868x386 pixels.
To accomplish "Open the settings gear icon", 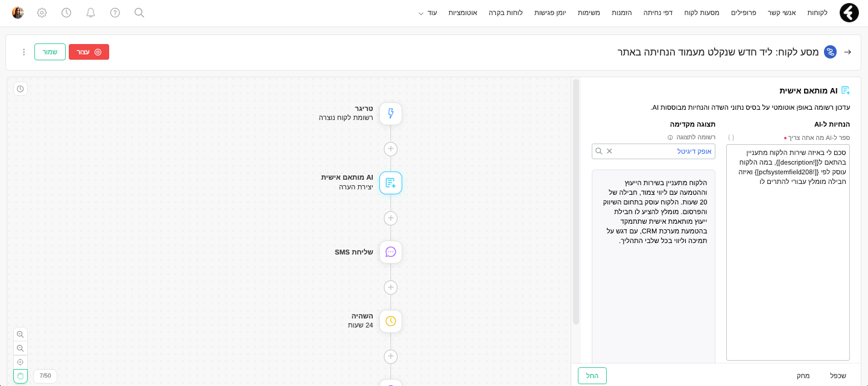I will pos(42,13).
